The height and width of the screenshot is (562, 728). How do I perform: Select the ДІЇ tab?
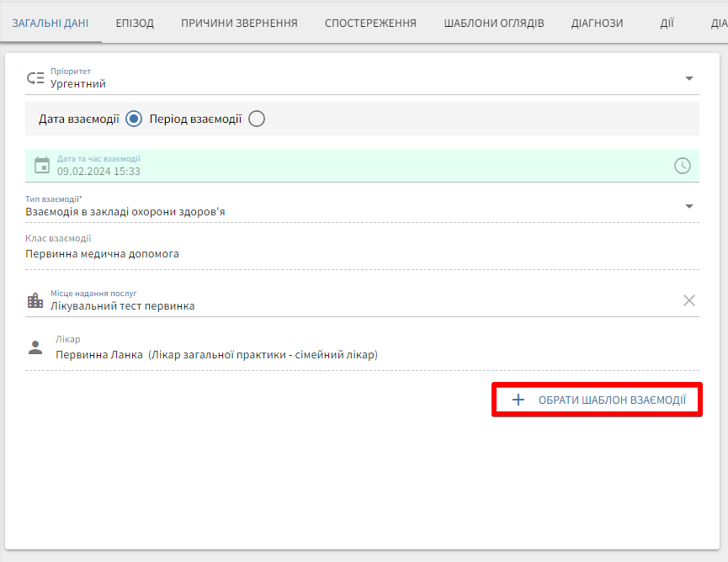tap(667, 23)
